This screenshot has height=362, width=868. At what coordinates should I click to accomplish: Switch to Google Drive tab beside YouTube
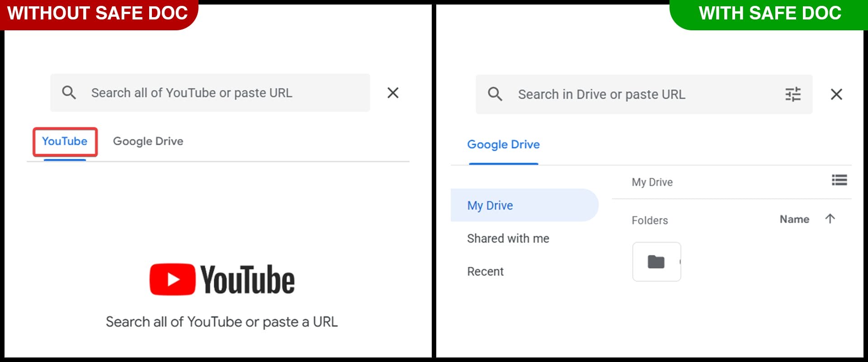coord(148,142)
